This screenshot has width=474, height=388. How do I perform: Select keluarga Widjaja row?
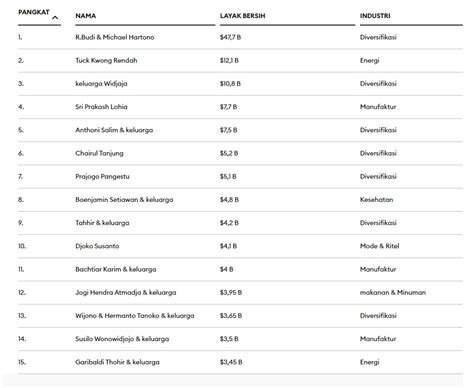(240, 84)
